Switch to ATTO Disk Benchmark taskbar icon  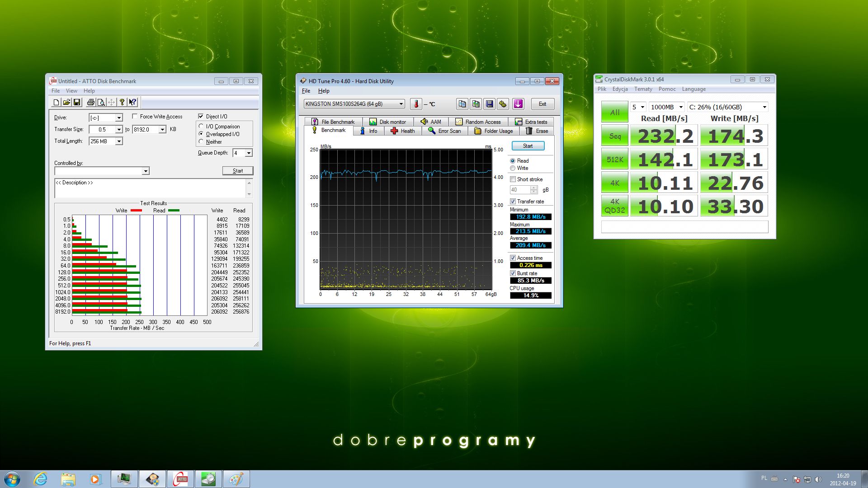click(x=180, y=479)
